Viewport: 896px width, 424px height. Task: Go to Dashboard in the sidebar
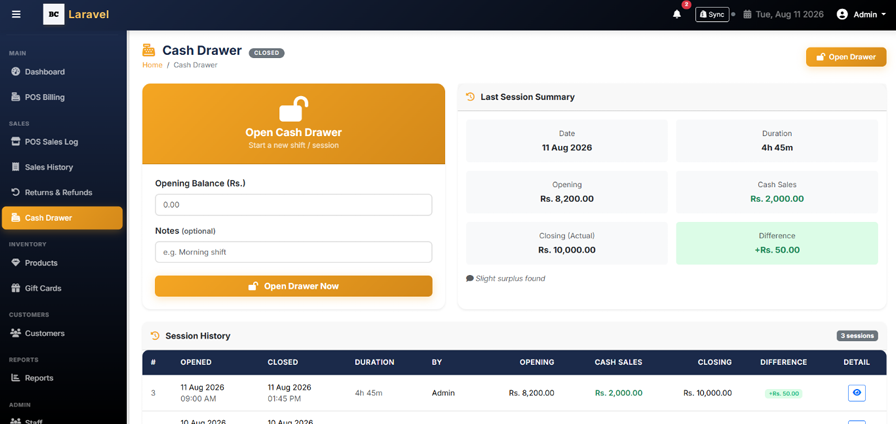click(62, 72)
